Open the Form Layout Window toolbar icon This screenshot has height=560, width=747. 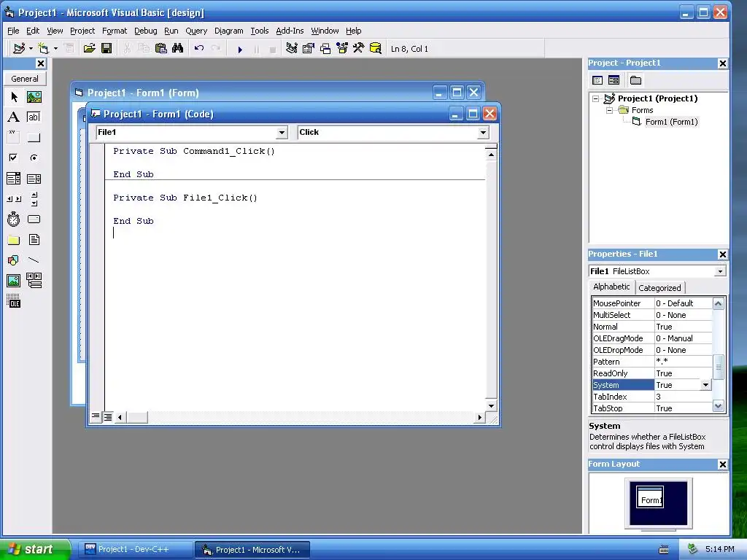tap(325, 49)
